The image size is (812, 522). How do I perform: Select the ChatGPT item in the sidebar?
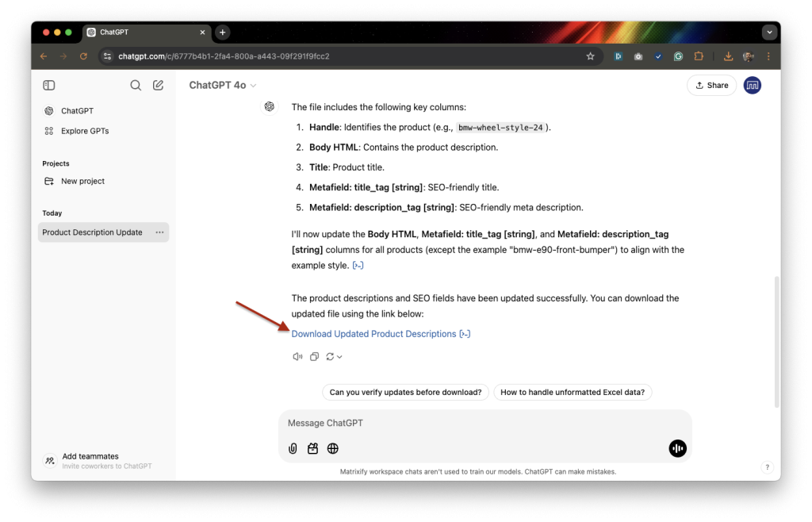point(78,110)
